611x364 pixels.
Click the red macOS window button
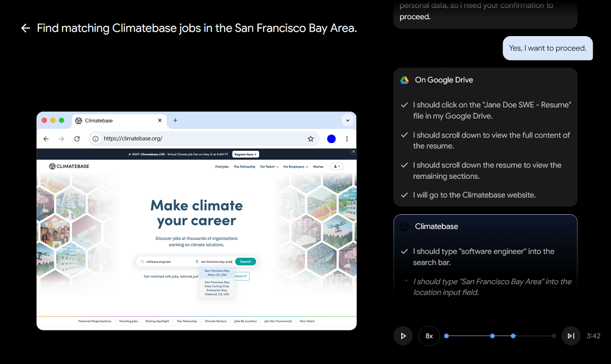pos(44,120)
